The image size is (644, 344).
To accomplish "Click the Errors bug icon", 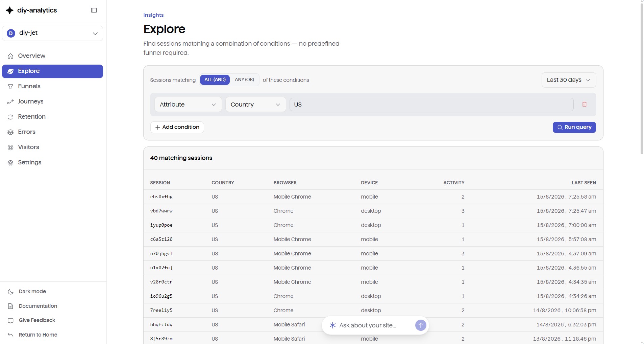I will (x=10, y=132).
